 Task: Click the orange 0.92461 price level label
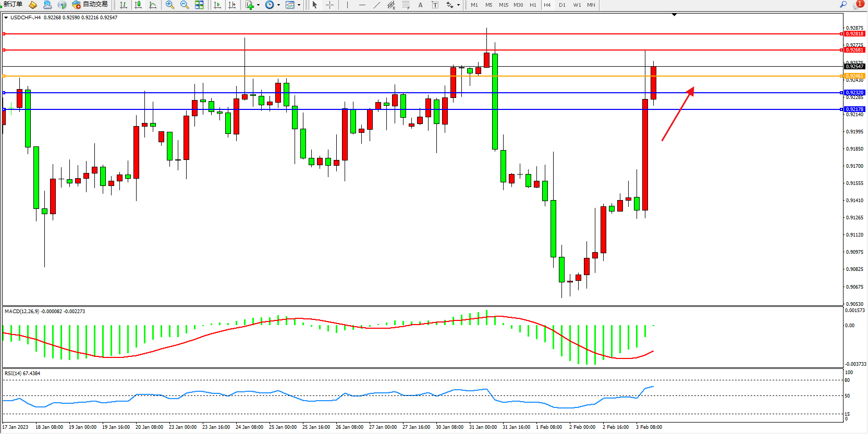click(x=854, y=76)
